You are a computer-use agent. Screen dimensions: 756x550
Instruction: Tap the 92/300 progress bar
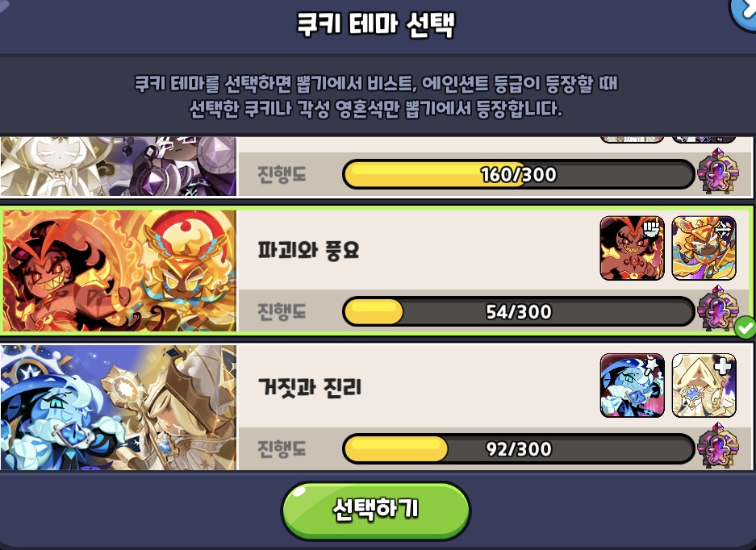(x=518, y=448)
